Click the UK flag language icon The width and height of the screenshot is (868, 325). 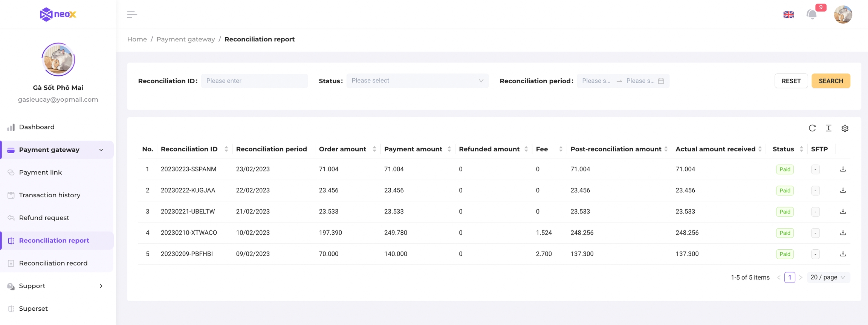[789, 15]
